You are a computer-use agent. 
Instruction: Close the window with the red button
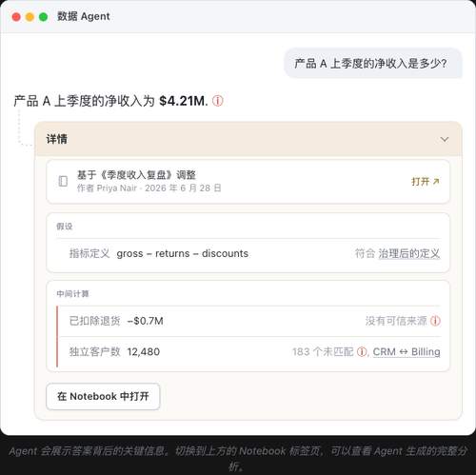point(16,17)
